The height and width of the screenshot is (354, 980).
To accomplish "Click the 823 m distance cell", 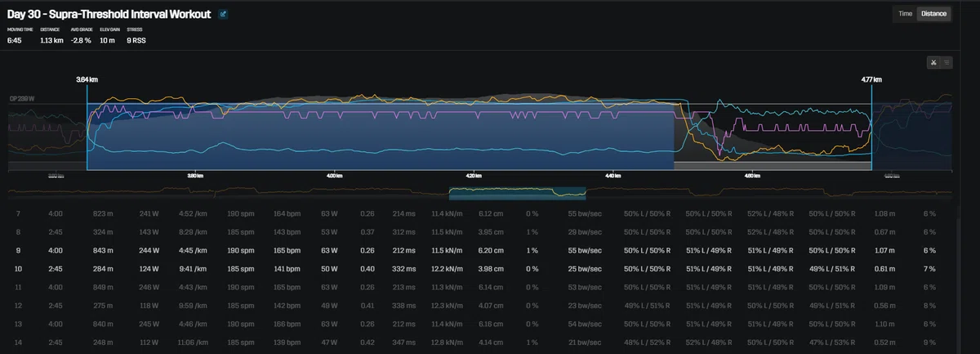I will (105, 213).
